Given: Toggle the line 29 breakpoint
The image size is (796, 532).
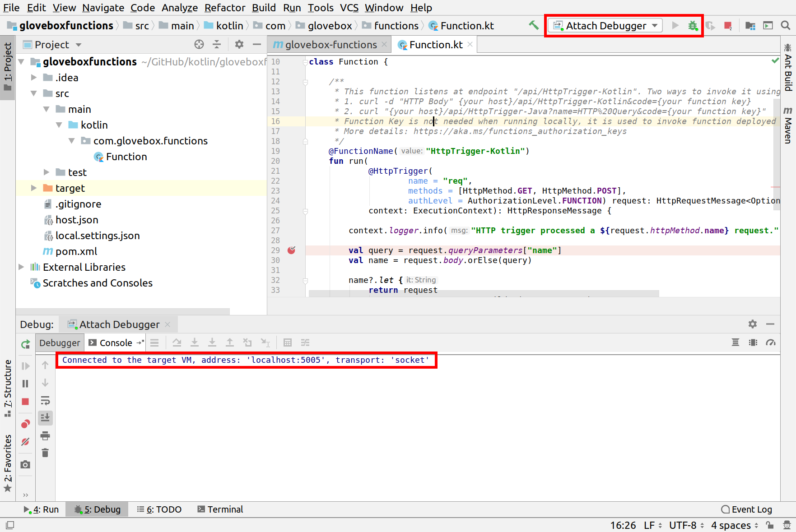Looking at the screenshot, I should click(292, 250).
